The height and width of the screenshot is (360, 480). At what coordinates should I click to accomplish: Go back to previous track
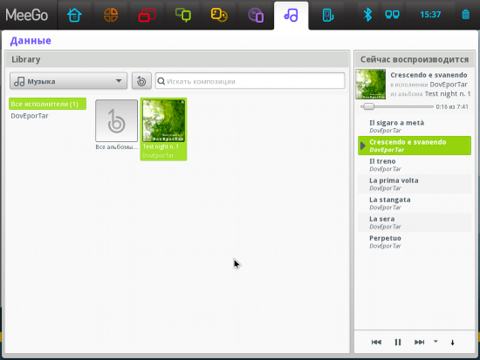tap(376, 342)
